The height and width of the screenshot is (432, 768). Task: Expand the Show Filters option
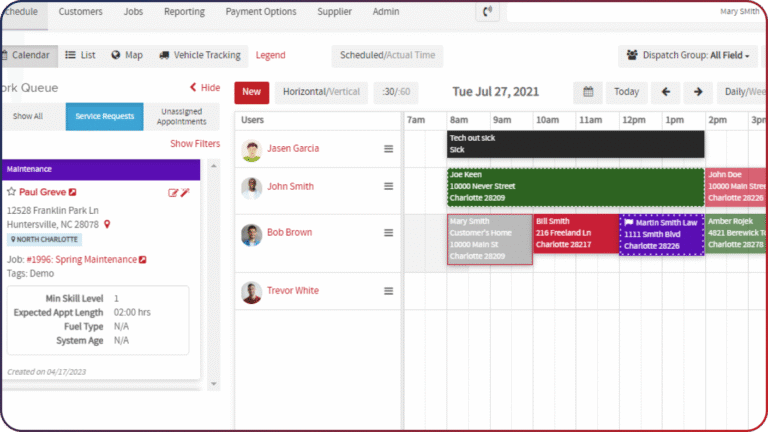[195, 144]
